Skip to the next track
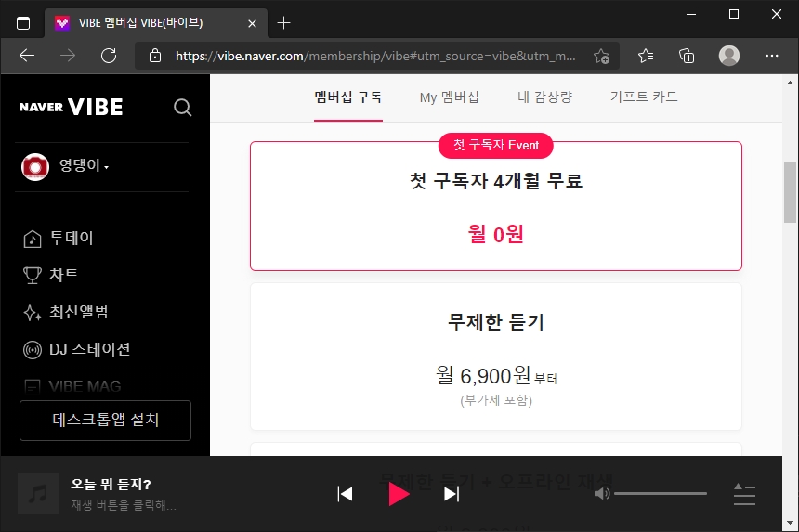 452,494
